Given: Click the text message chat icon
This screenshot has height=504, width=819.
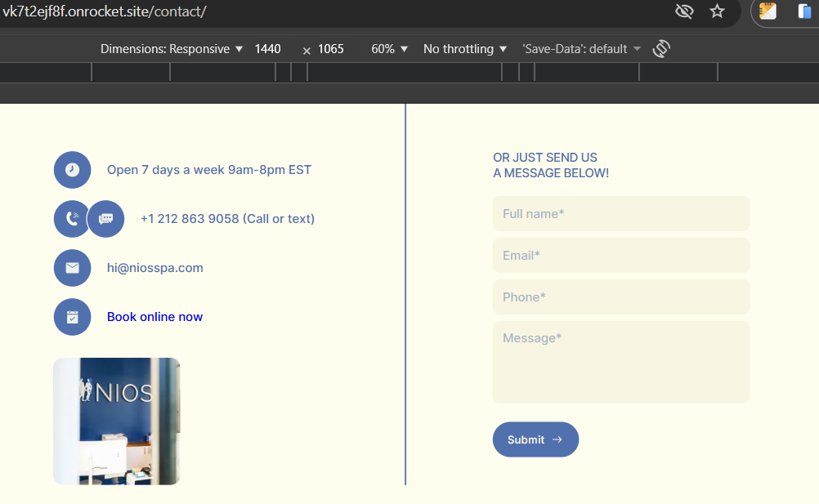Looking at the screenshot, I should pyautogui.click(x=106, y=219).
